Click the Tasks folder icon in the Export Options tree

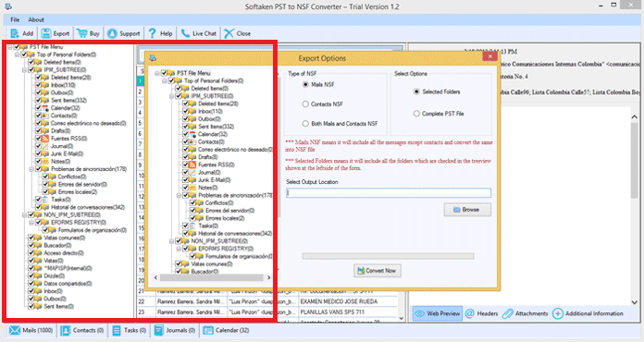click(x=192, y=226)
